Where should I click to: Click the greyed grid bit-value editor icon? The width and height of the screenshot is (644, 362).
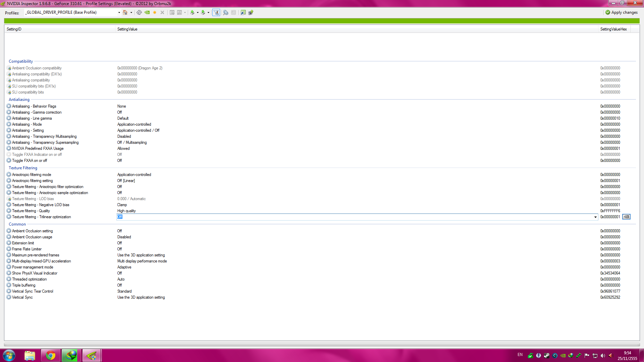(x=233, y=13)
